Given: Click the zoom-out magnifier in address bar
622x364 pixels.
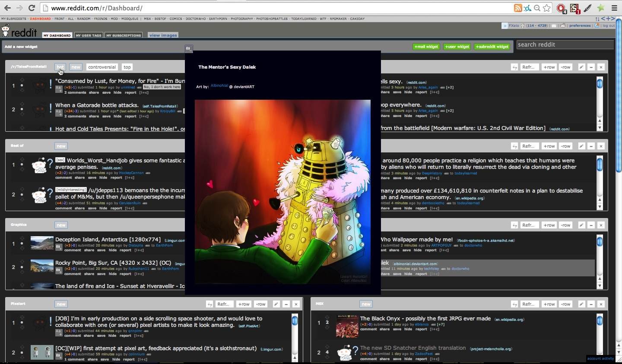Looking at the screenshot, I should coord(537,8).
